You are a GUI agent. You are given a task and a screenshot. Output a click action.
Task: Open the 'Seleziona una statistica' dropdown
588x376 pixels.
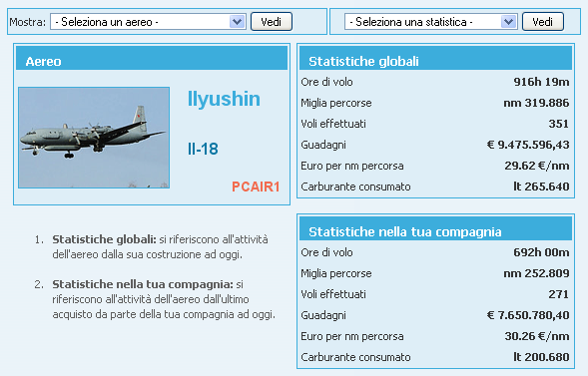click(430, 22)
